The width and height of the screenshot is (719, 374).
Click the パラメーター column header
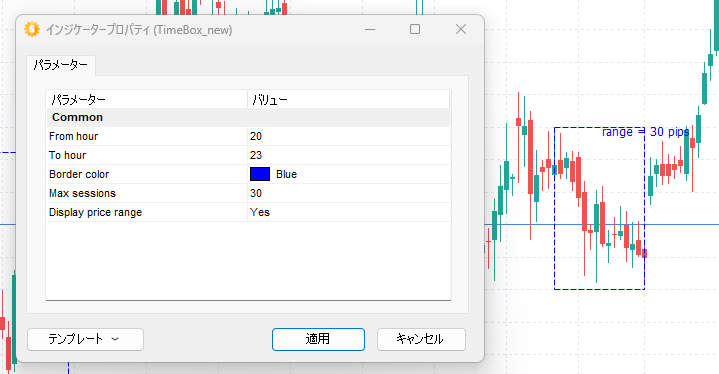click(x=147, y=99)
